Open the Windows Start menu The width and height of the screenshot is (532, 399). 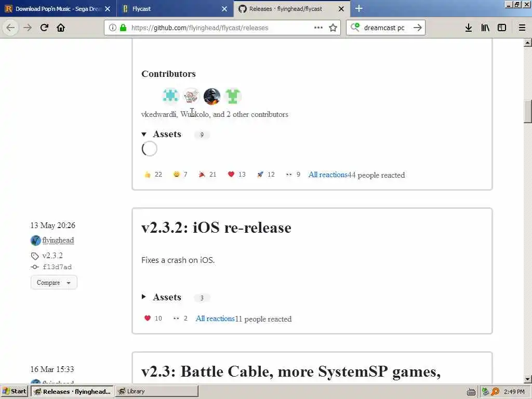[x=15, y=391]
